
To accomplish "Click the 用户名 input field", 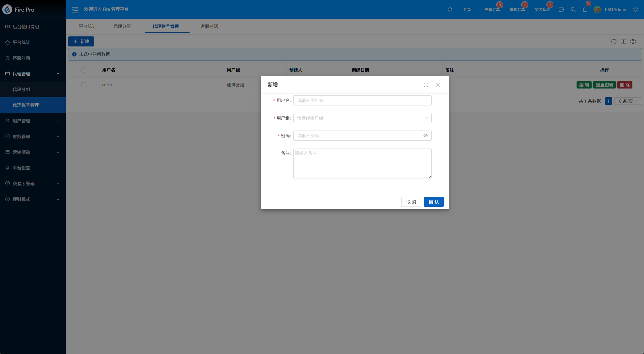I will (362, 100).
